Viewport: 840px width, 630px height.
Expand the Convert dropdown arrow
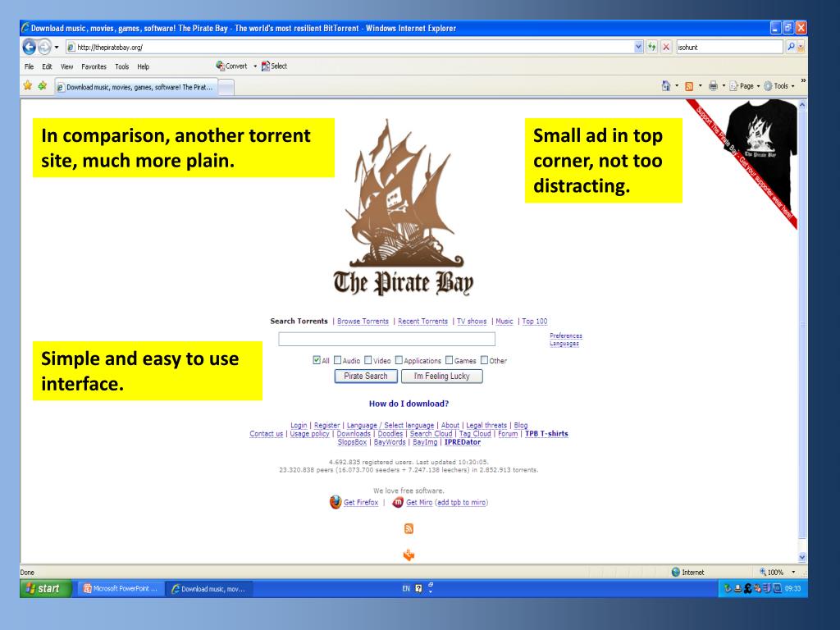click(255, 66)
